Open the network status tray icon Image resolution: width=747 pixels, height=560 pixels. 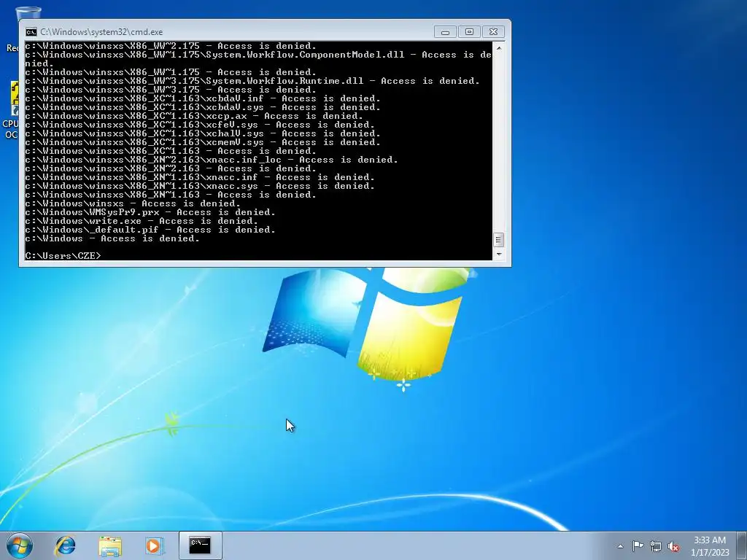(x=656, y=547)
